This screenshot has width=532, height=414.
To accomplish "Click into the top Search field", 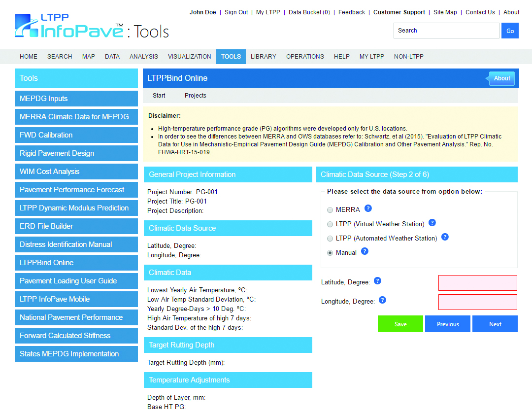I will pos(446,31).
